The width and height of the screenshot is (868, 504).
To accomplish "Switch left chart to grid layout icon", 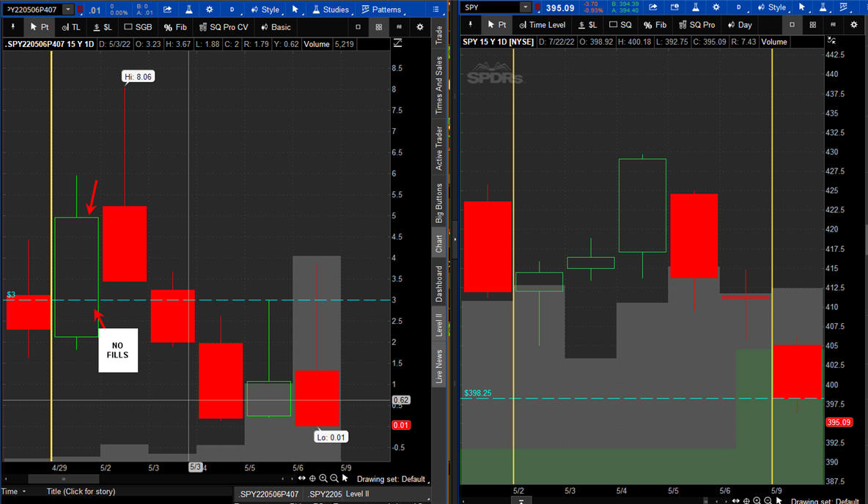I will [x=378, y=26].
